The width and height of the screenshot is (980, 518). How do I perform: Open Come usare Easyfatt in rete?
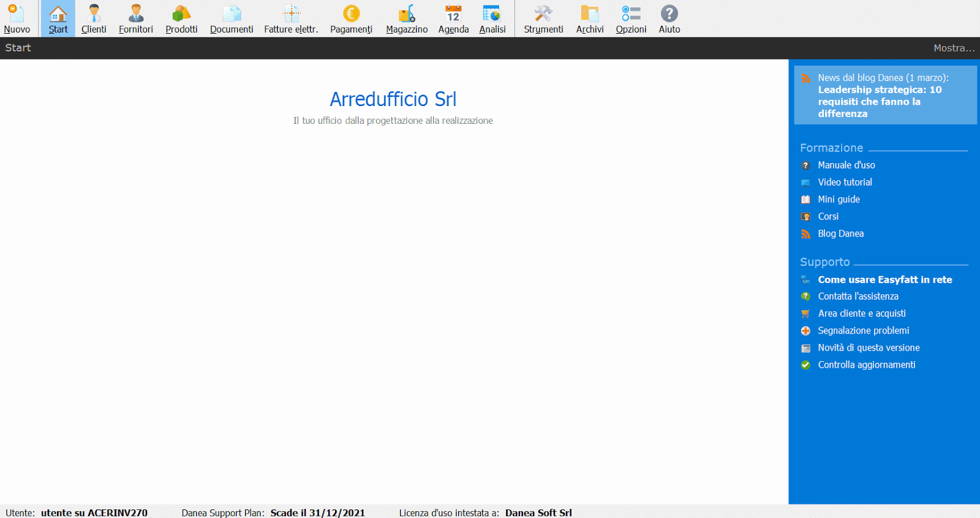(x=885, y=280)
